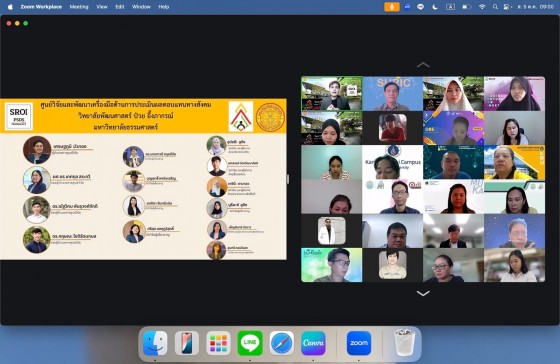The image size is (560, 364).
Task: Open Canva from the Dock
Action: pyautogui.click(x=313, y=343)
